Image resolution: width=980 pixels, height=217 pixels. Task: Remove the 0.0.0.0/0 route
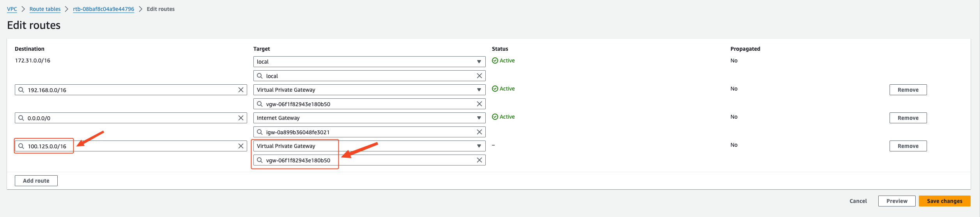pos(908,118)
